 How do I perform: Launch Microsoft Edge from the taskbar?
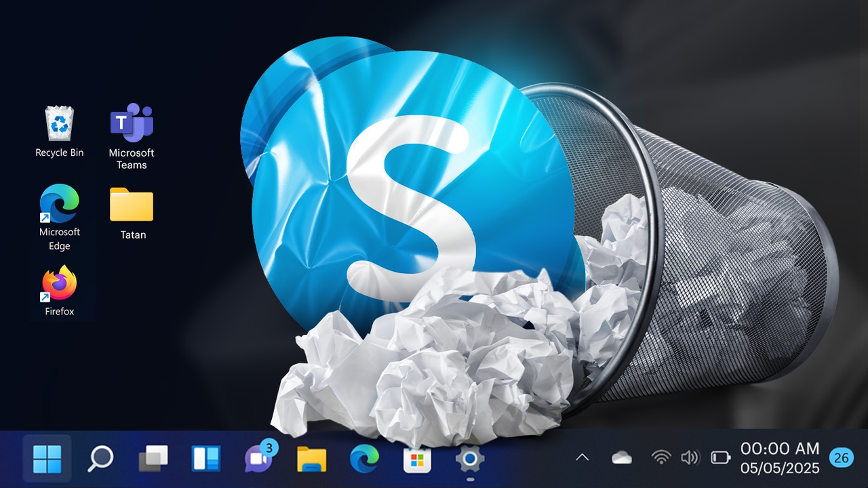pyautogui.click(x=364, y=459)
